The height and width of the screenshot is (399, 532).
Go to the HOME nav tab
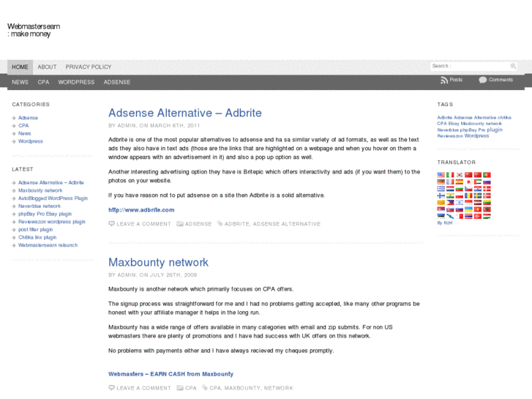click(20, 67)
